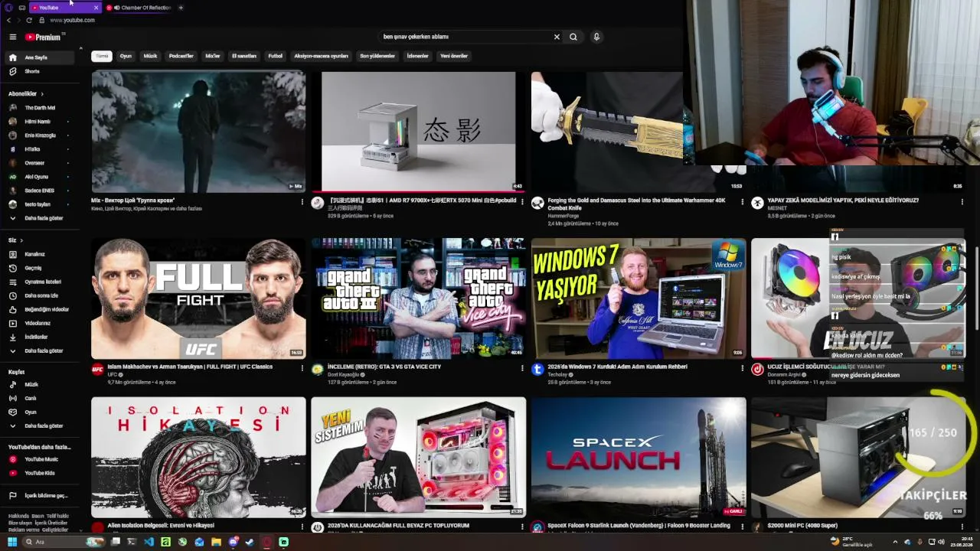This screenshot has height=551, width=980.
Task: Open options for Windows 7 Kurduk video
Action: 742,368
